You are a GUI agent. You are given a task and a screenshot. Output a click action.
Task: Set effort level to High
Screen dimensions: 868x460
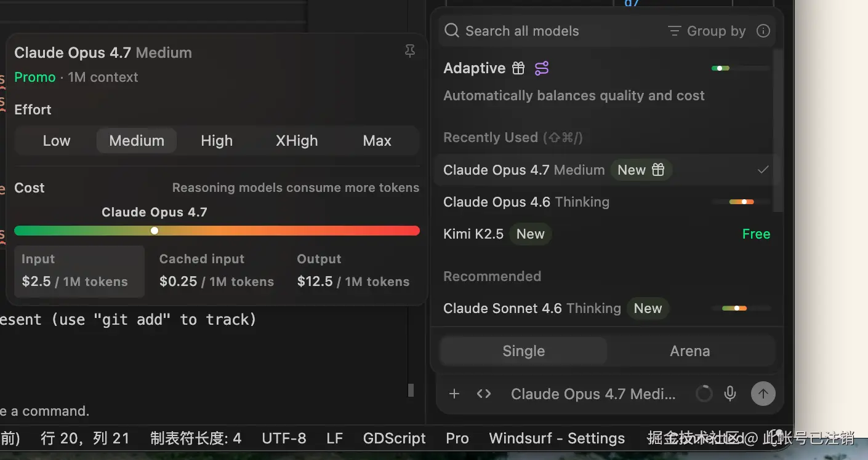click(x=217, y=141)
